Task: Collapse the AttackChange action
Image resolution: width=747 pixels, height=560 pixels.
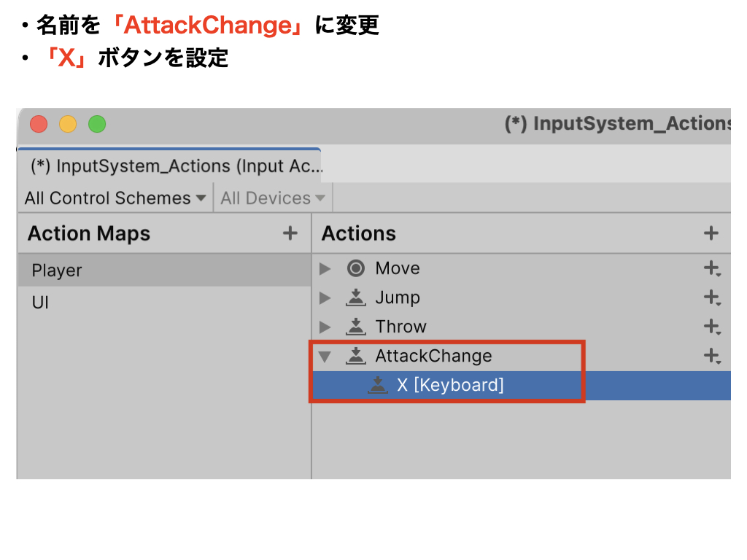Action: (325, 357)
